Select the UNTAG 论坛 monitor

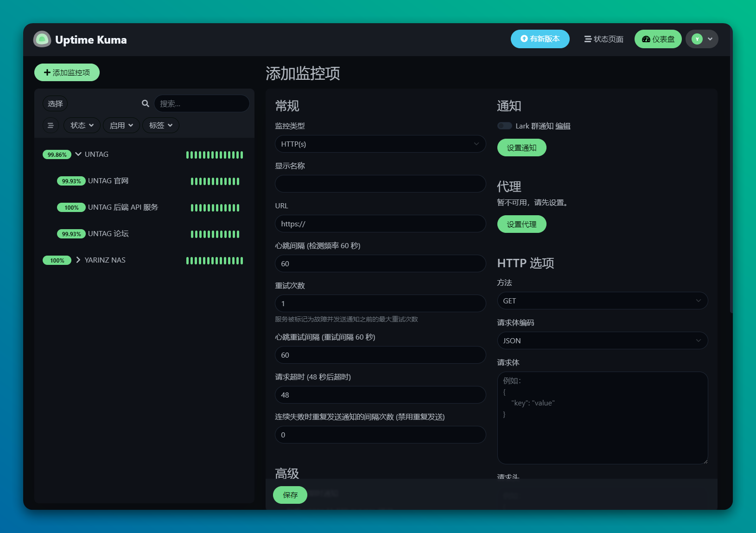pos(108,234)
